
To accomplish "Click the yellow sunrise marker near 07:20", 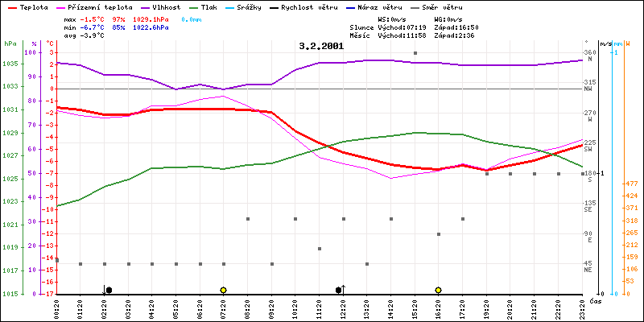I will coord(223,290).
